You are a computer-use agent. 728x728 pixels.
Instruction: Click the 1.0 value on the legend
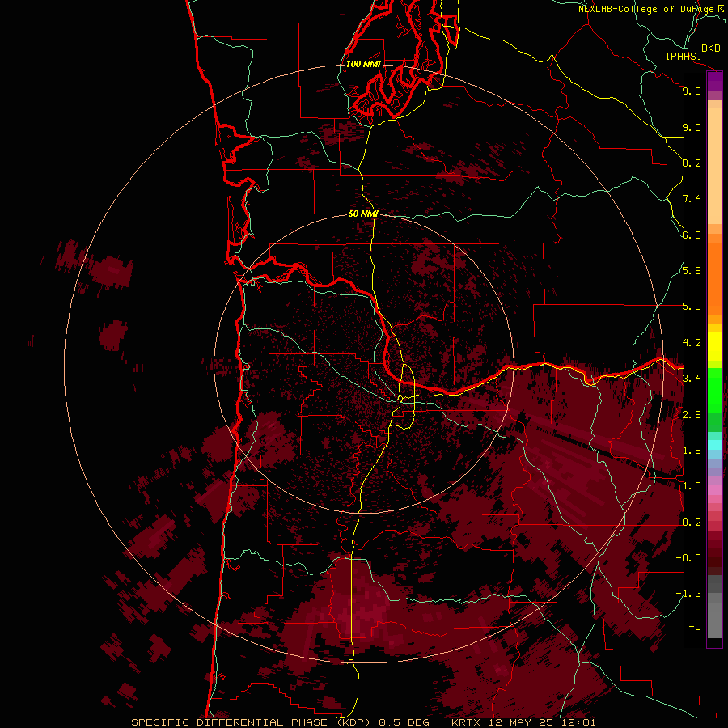692,486
